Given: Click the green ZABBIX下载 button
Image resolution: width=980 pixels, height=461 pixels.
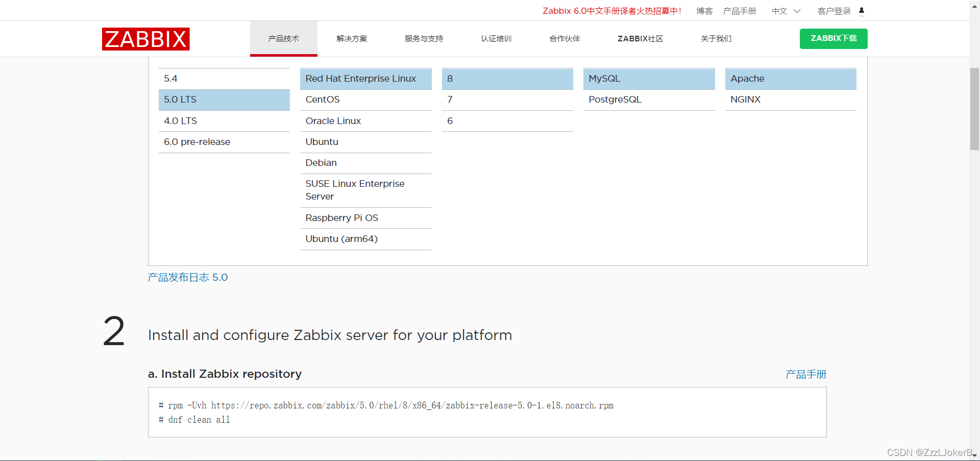Looking at the screenshot, I should tap(834, 39).
